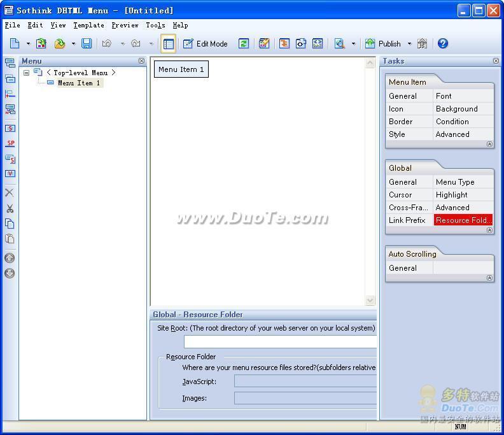The width and height of the screenshot is (504, 435).
Task: Click the Copy sidebar icon
Action: [x=10, y=224]
